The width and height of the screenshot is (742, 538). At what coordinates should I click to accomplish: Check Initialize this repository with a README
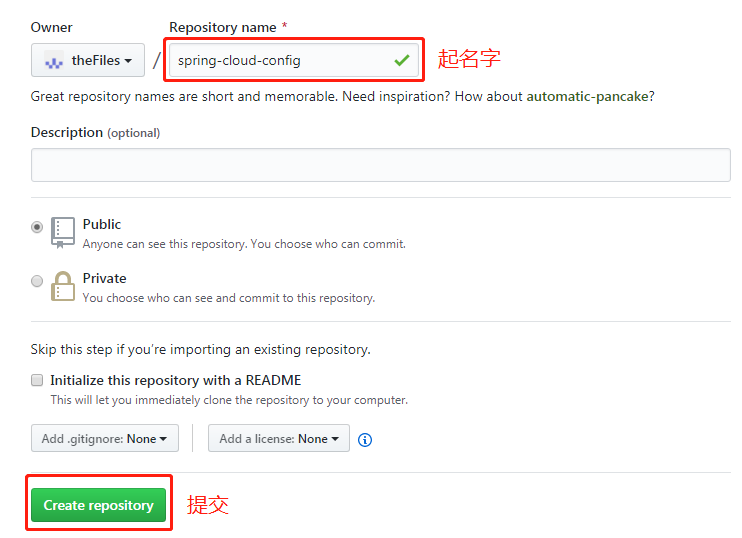point(37,380)
